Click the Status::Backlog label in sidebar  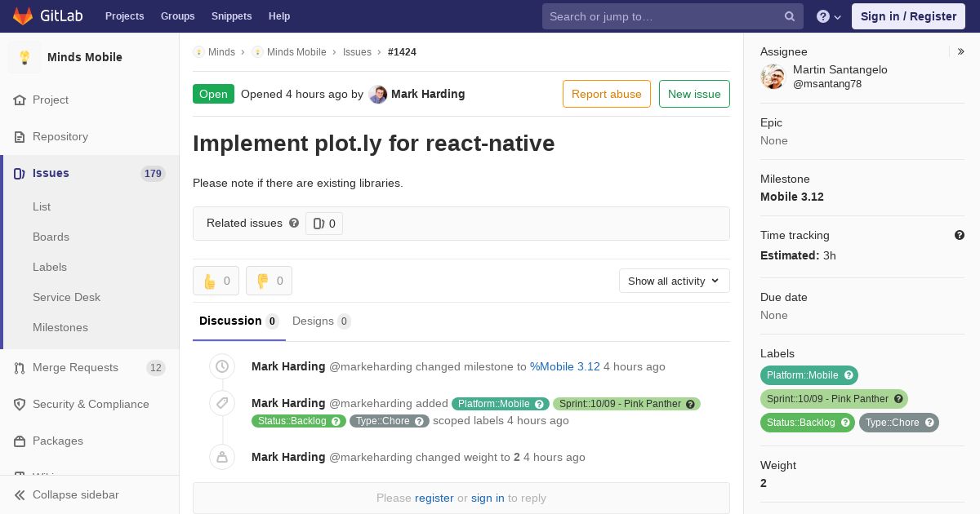tap(800, 423)
